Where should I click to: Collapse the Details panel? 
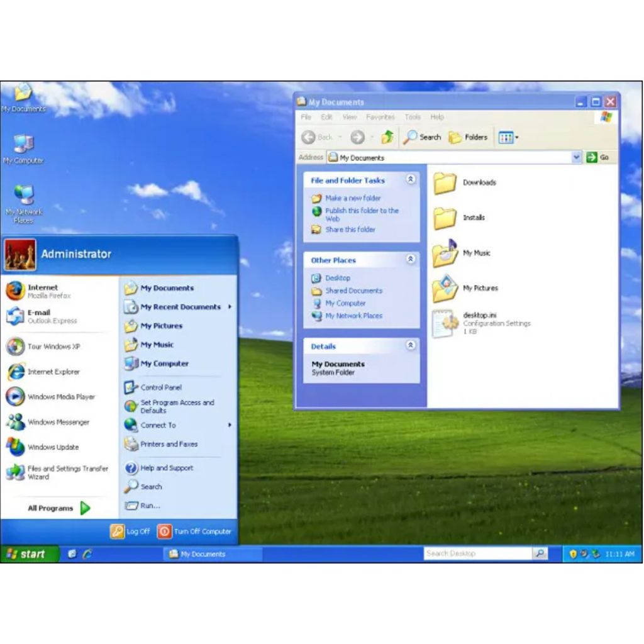click(411, 346)
